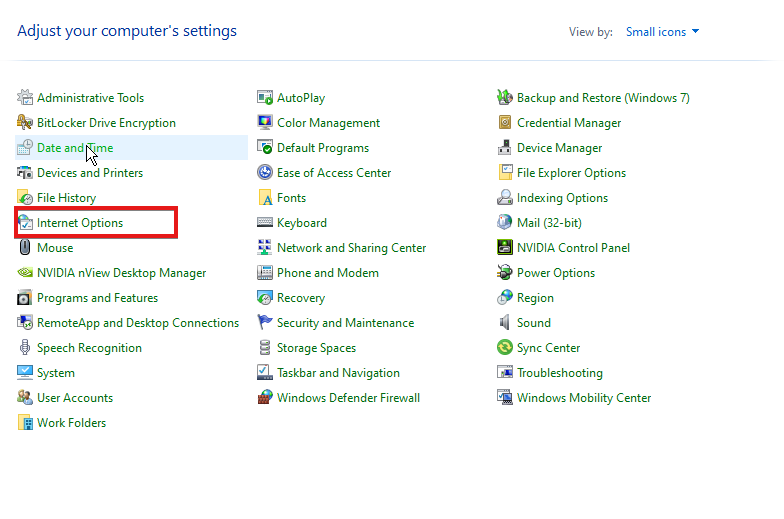Open Recovery link text
The width and height of the screenshot is (784, 519).
click(301, 298)
